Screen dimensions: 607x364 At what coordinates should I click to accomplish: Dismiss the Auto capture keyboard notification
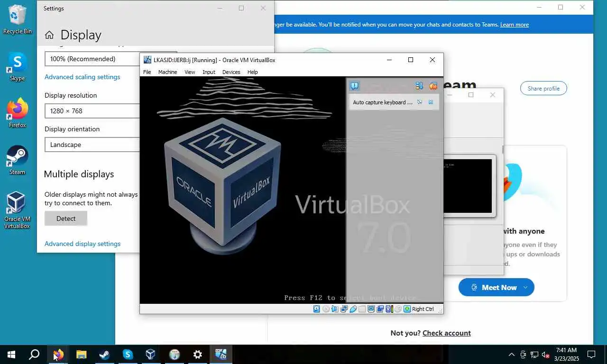[x=431, y=102]
